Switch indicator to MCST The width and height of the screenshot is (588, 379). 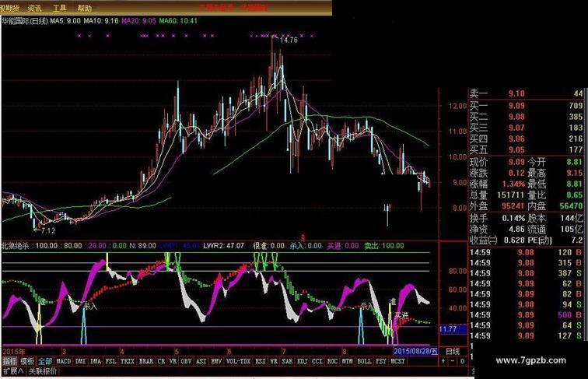pos(398,361)
